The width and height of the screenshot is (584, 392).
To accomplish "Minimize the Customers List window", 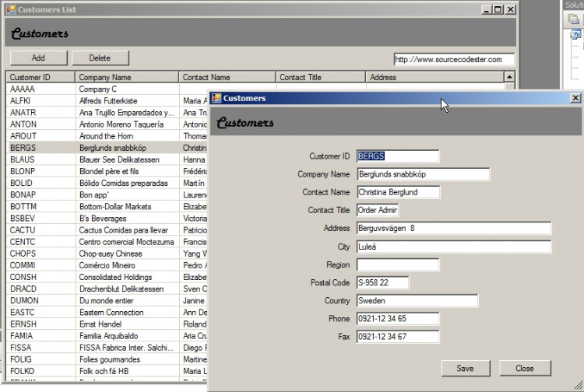I will click(x=486, y=9).
